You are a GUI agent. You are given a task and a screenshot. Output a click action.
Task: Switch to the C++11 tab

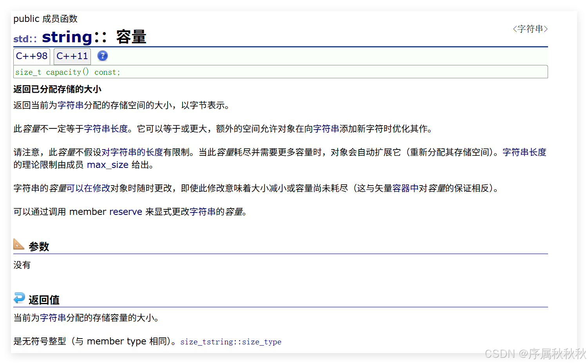pos(72,56)
